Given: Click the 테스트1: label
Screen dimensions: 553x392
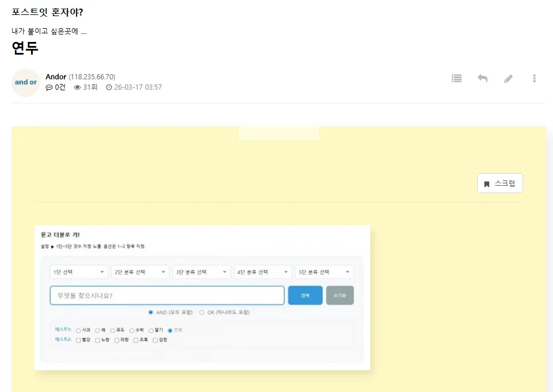Looking at the screenshot, I should 63,329.
